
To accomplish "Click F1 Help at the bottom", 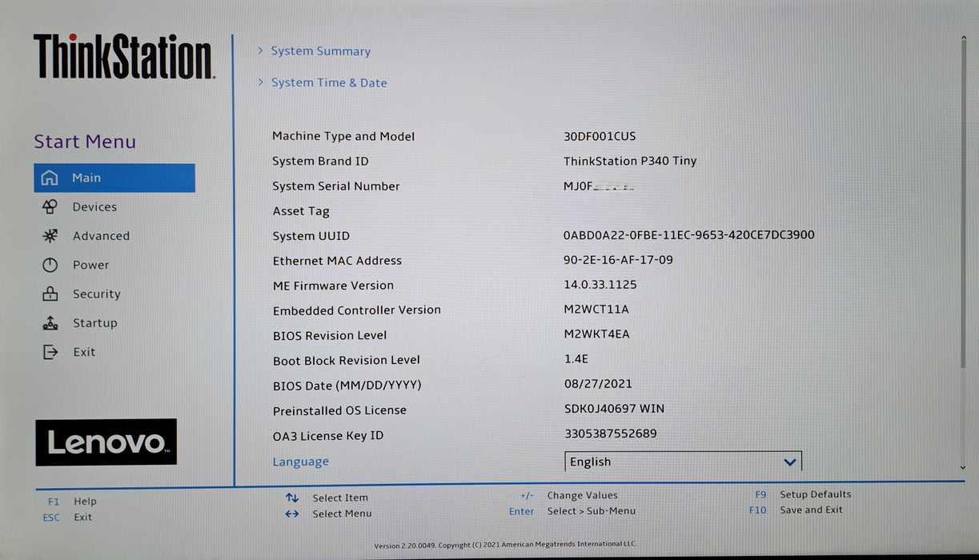I will click(72, 502).
